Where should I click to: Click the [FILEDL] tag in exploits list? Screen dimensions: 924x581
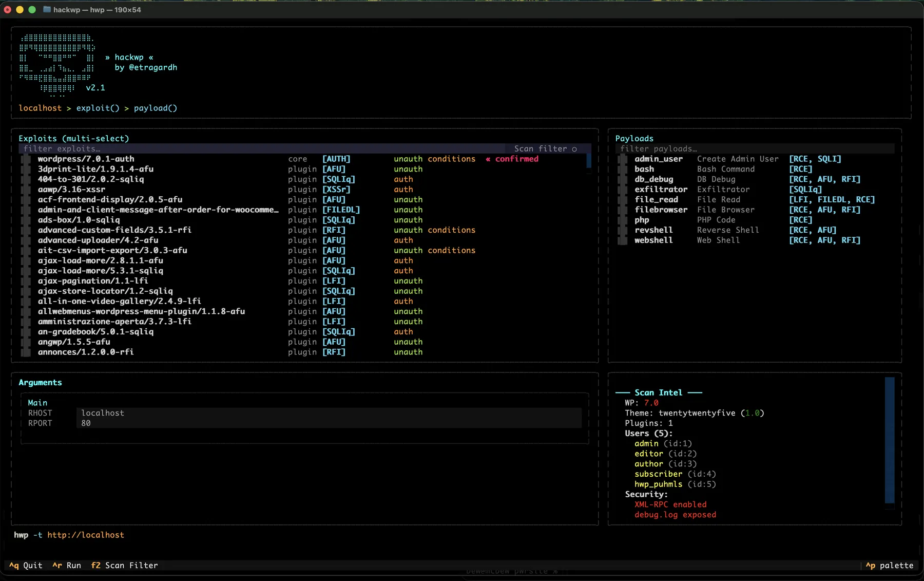pyautogui.click(x=341, y=210)
